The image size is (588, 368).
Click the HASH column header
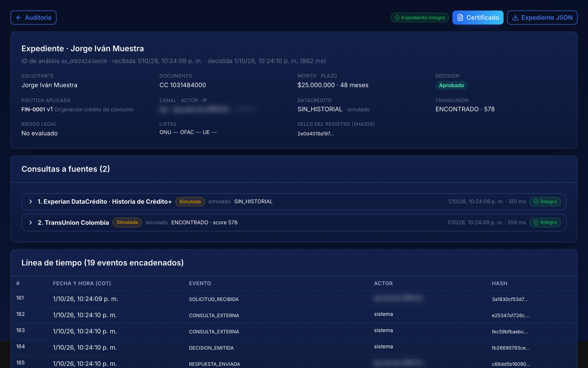tap(500, 283)
